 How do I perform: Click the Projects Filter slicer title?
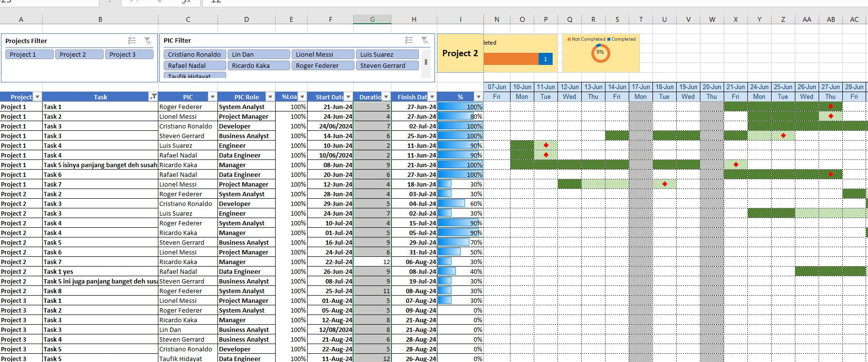click(x=26, y=41)
